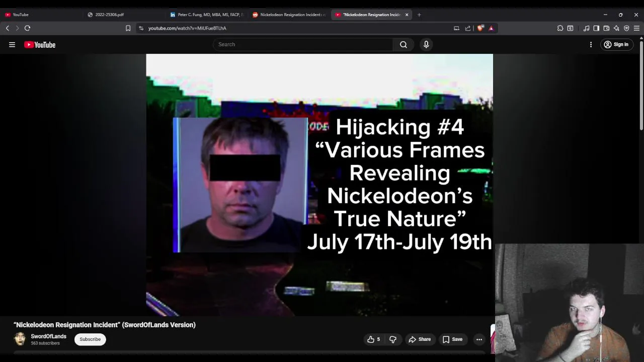Minimize the browser window
This screenshot has height=362, width=644.
point(605,15)
